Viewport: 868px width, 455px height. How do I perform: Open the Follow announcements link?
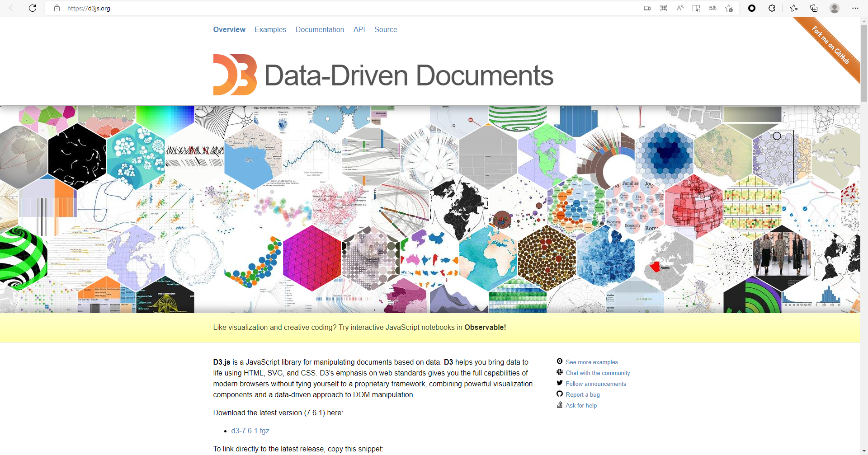pyautogui.click(x=596, y=384)
